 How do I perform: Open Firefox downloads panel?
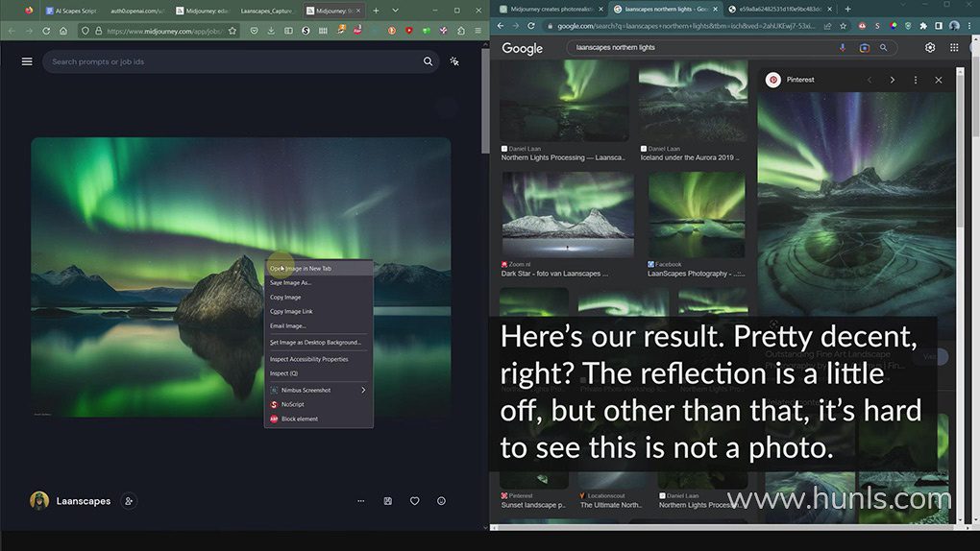271,31
